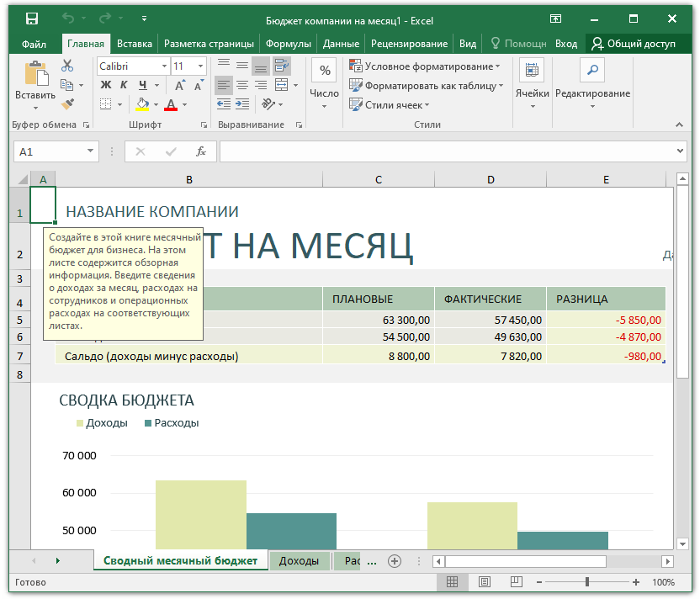Decrease font size with small A icon
This screenshot has height=599, width=700.
[x=199, y=85]
